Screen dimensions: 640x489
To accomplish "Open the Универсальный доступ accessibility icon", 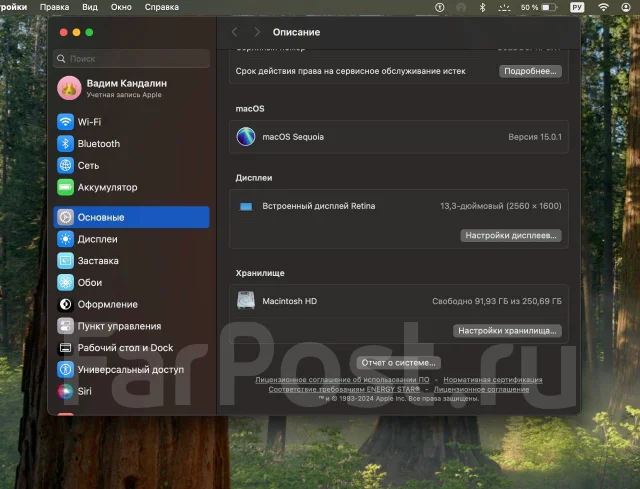I will pyautogui.click(x=65, y=369).
